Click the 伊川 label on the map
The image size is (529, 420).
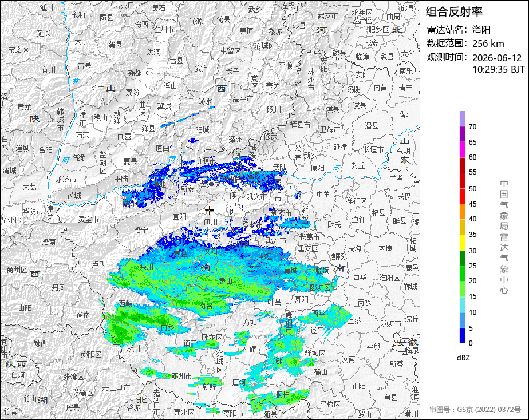tap(211, 222)
